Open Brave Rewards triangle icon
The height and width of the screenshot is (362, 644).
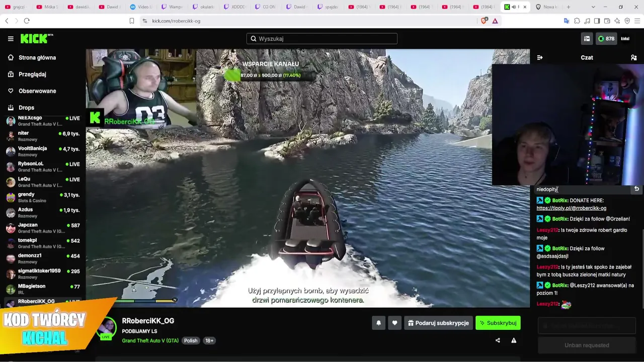tap(495, 21)
